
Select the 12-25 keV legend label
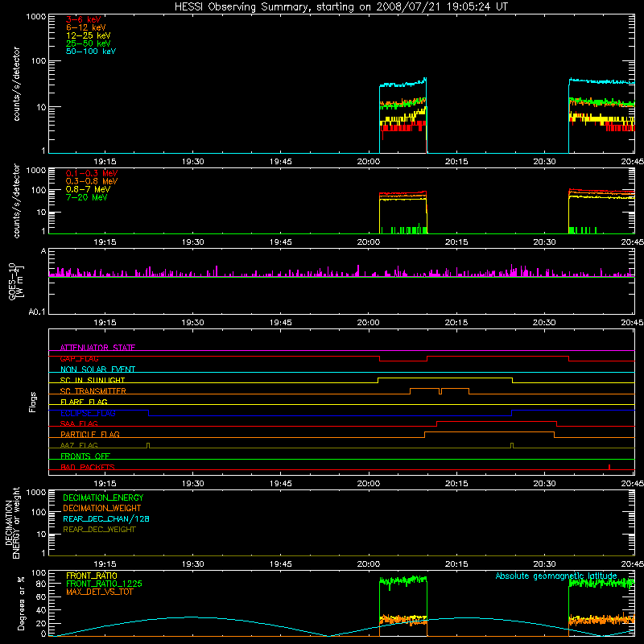coord(89,35)
